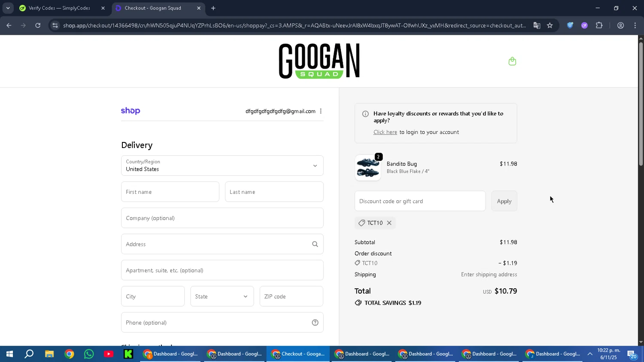This screenshot has height=362, width=644.
Task: Click the City input field
Action: click(x=153, y=296)
